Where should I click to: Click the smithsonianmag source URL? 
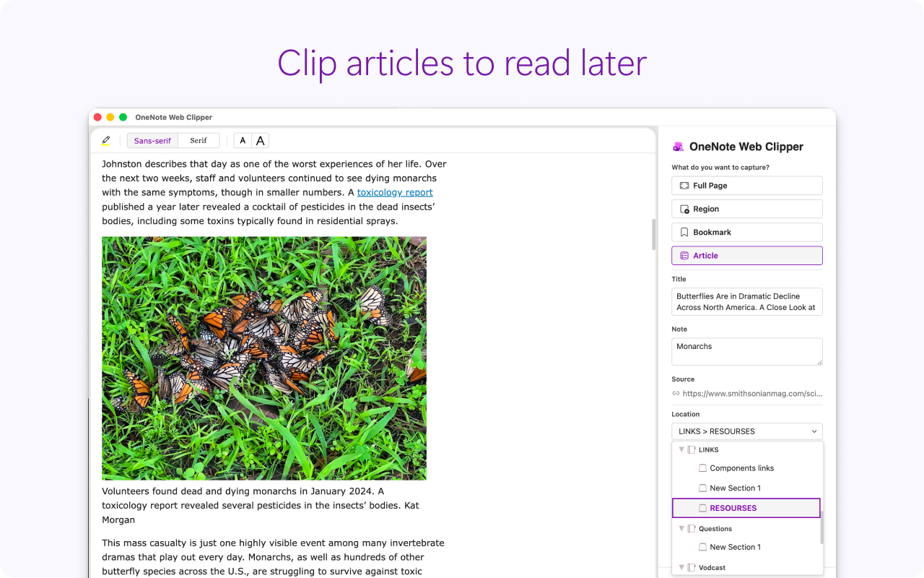click(x=752, y=394)
